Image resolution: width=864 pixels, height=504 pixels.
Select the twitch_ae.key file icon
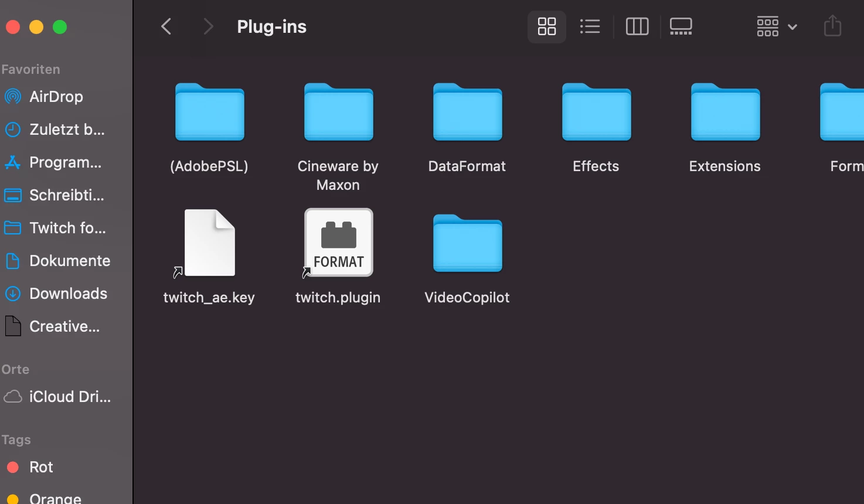(x=210, y=243)
